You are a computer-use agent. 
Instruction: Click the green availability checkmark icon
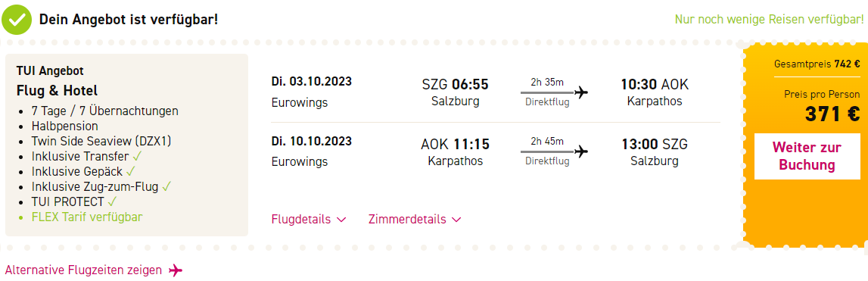pos(17,20)
